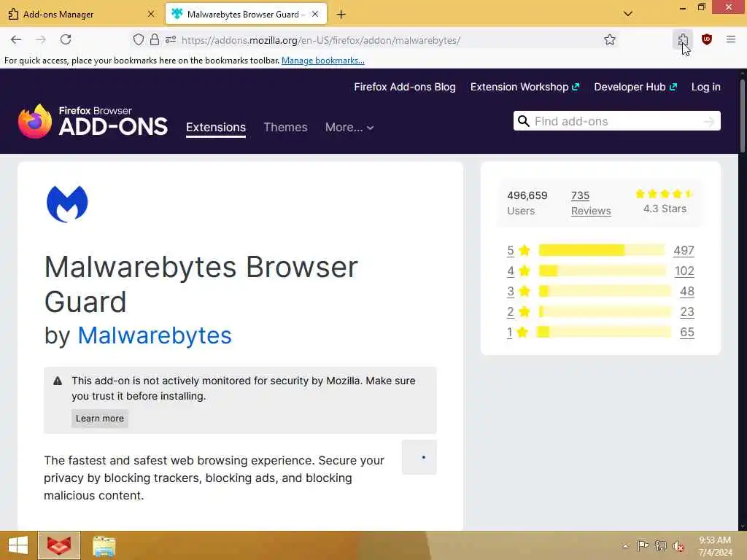The height and width of the screenshot is (560, 747).
Task: Open a new tab with the plus button
Action: (341, 15)
